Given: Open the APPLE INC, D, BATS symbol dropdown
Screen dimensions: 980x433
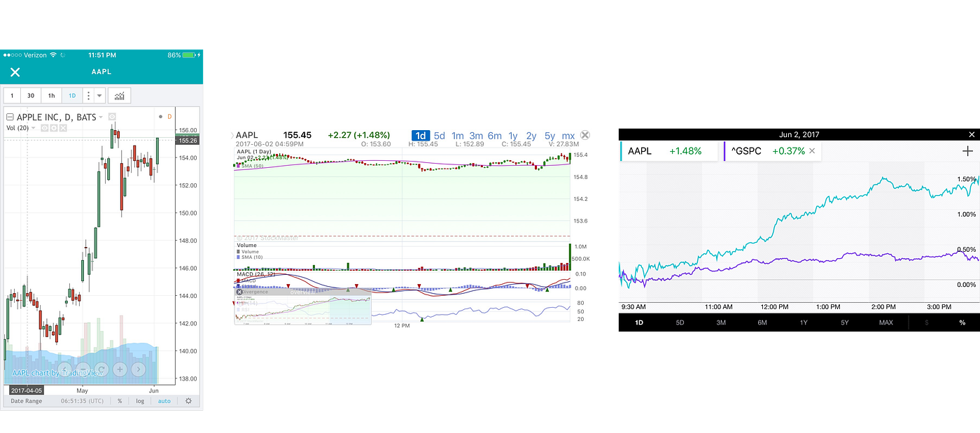Looking at the screenshot, I should pos(101,118).
